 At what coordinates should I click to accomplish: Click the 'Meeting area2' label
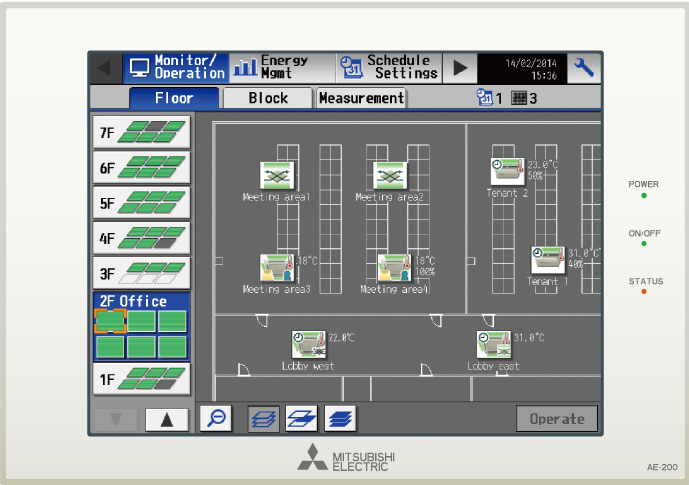390,197
